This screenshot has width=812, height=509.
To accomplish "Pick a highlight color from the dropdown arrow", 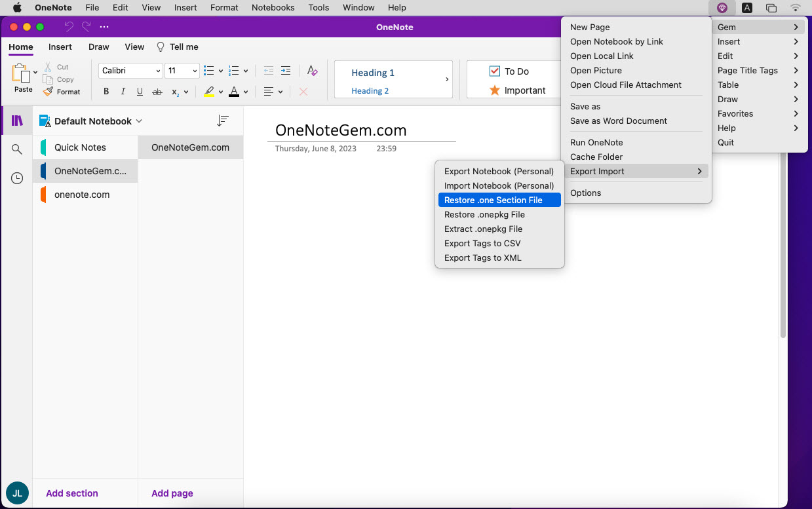I will [221, 92].
